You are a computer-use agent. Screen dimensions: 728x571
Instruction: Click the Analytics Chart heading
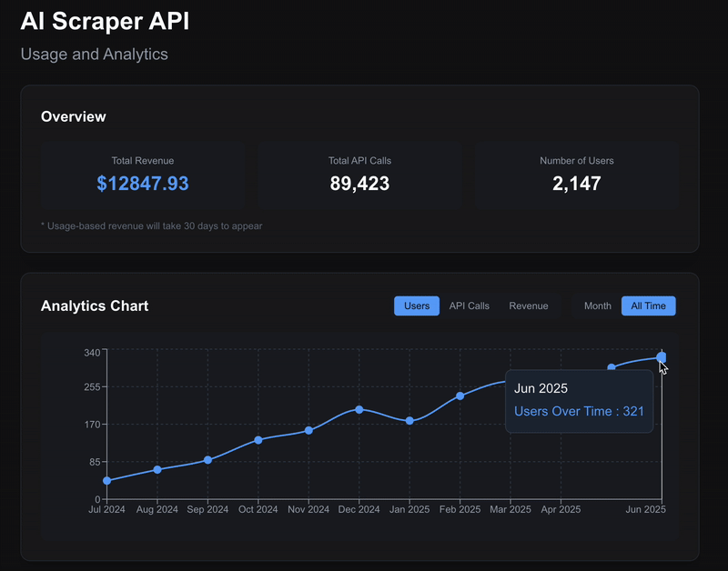pyautogui.click(x=94, y=306)
